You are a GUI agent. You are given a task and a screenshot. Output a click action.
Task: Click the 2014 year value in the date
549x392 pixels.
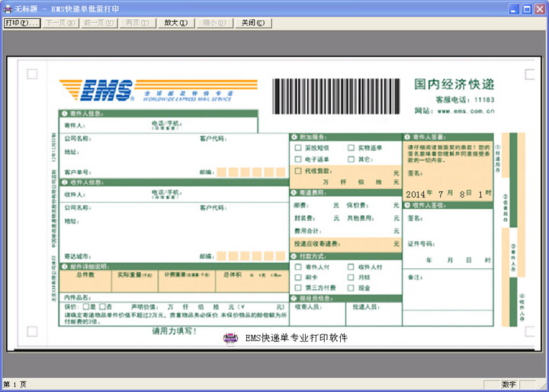[x=416, y=194]
